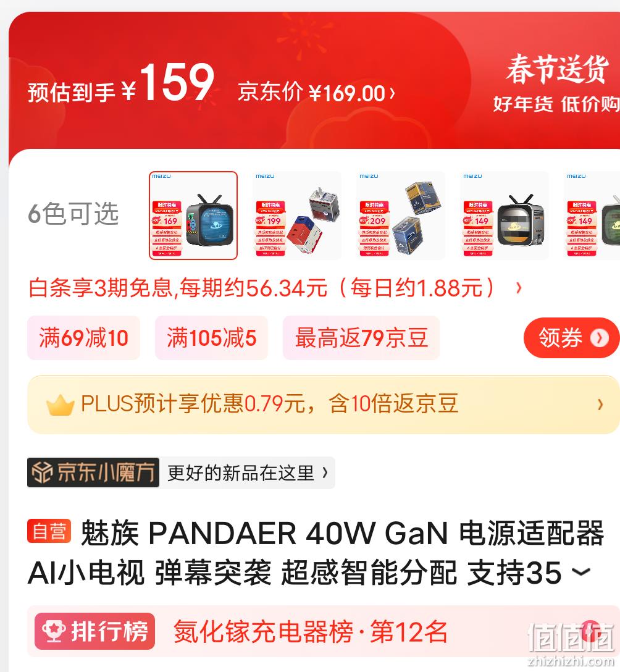Expand the full product title with down chevron
Viewport: 620px width, 672px height.
pyautogui.click(x=582, y=572)
